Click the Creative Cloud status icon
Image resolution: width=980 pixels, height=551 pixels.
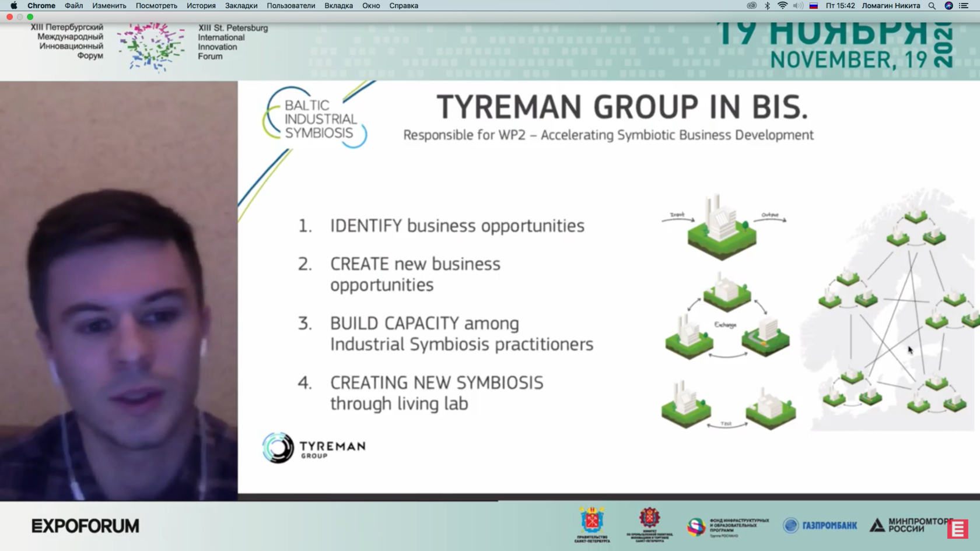(752, 5)
